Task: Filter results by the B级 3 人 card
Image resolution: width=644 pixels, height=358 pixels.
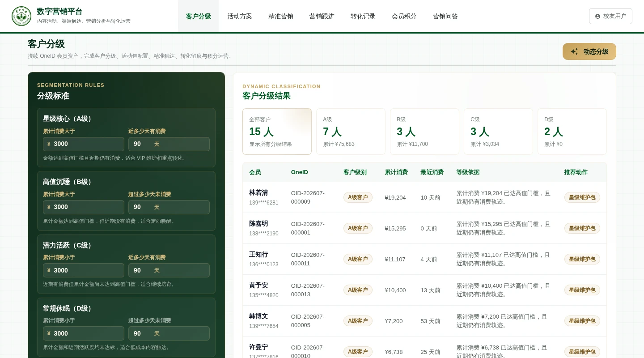Action: (425, 132)
